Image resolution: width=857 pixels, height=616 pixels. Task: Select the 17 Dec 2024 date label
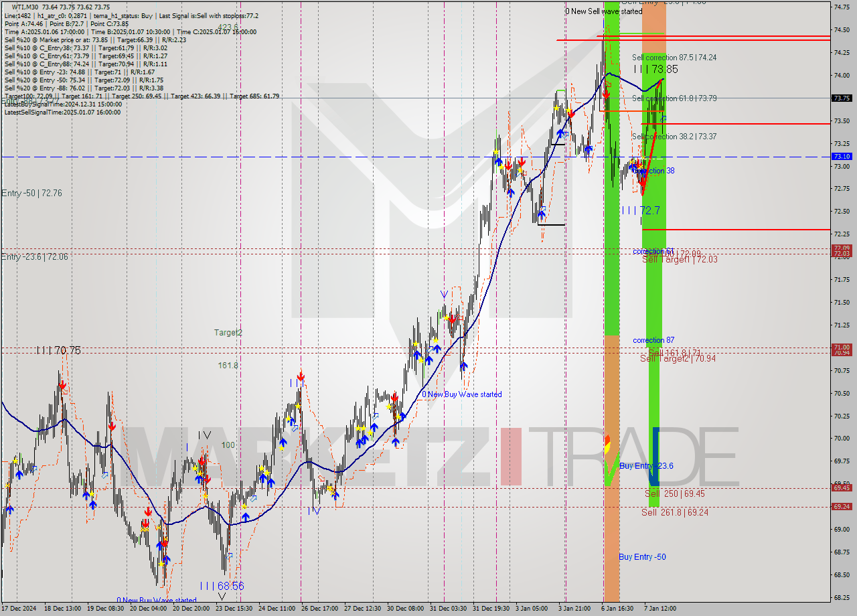point(20,609)
